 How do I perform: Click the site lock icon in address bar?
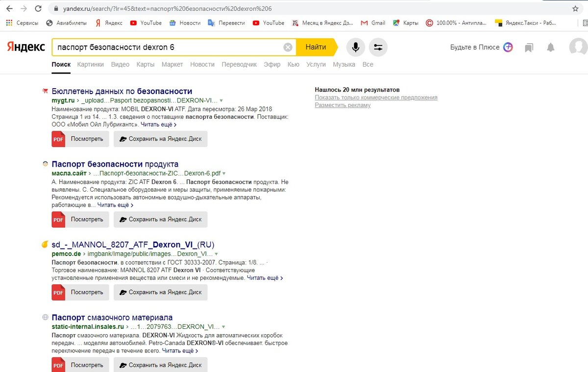click(55, 9)
